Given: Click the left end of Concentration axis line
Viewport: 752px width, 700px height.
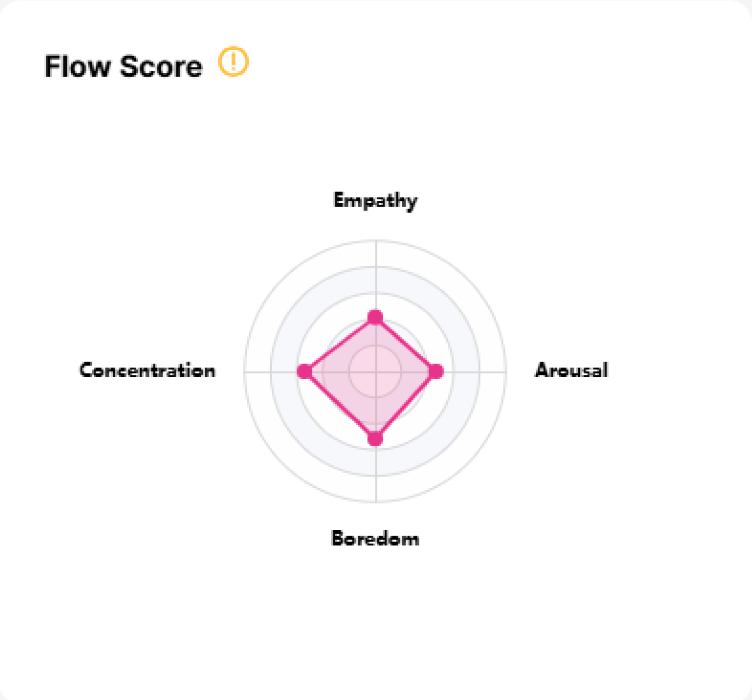Looking at the screenshot, I should pyautogui.click(x=245, y=371).
